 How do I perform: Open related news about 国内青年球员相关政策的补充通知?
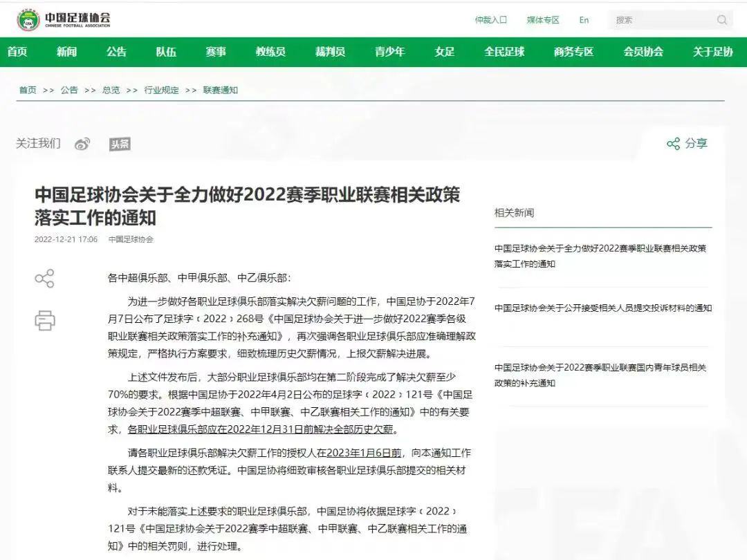point(600,375)
